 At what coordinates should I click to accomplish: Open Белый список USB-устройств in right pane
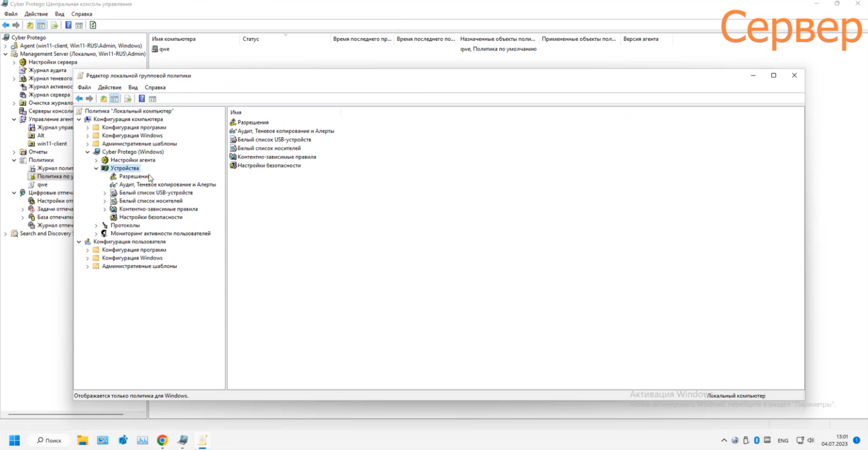[x=274, y=139]
